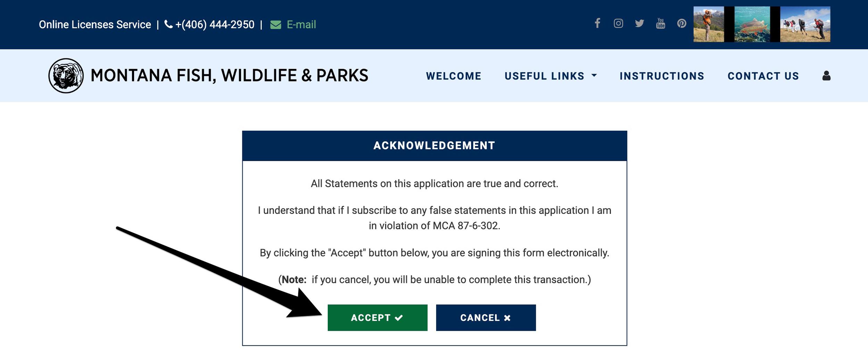The image size is (868, 352).
Task: Click the phone icon next to the number
Action: click(168, 24)
